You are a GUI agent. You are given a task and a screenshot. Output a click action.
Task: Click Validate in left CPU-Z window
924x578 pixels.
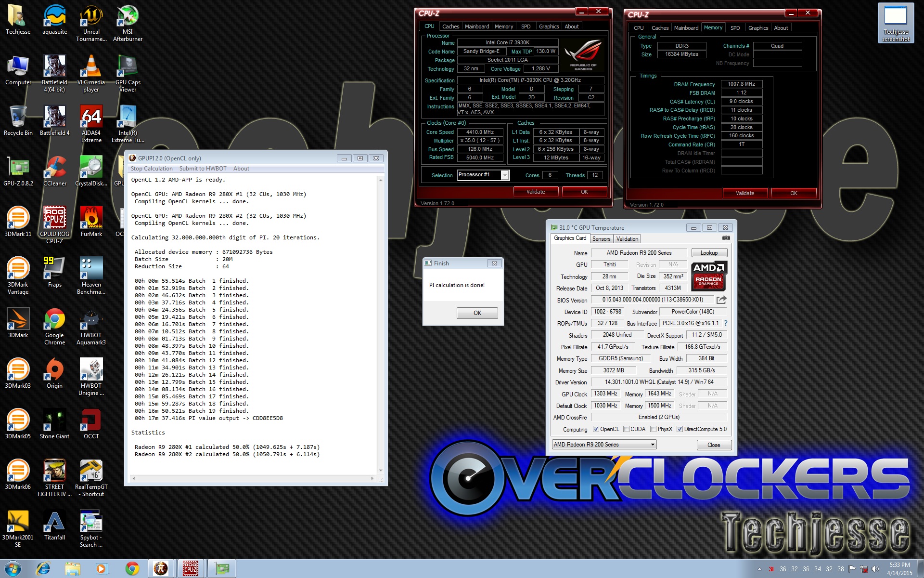coord(536,192)
